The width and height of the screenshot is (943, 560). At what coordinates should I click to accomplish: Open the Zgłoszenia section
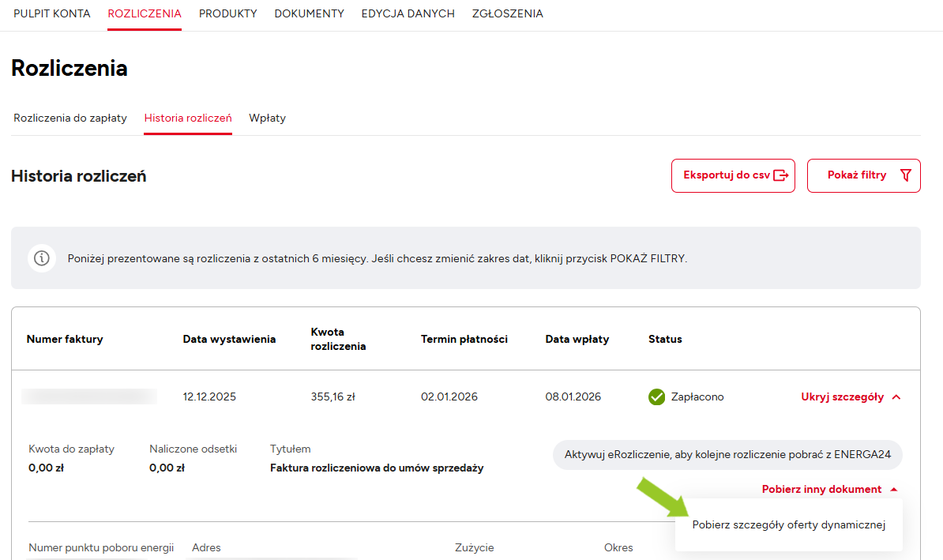click(507, 13)
